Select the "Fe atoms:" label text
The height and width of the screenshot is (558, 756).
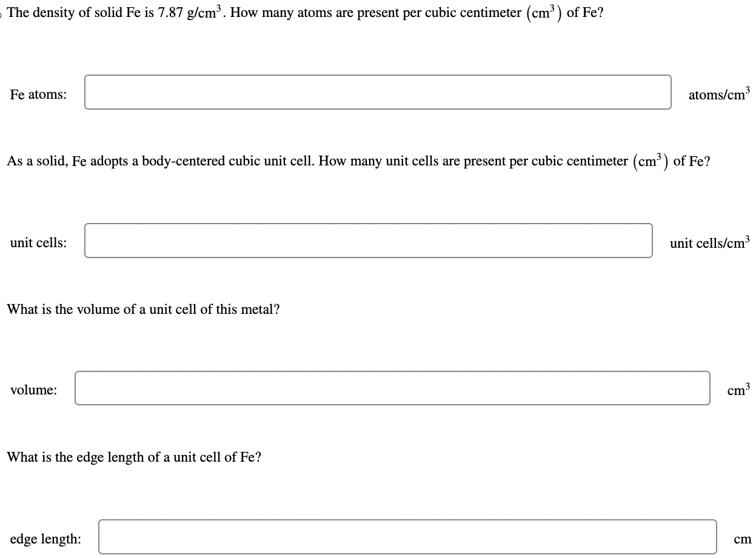click(x=38, y=95)
